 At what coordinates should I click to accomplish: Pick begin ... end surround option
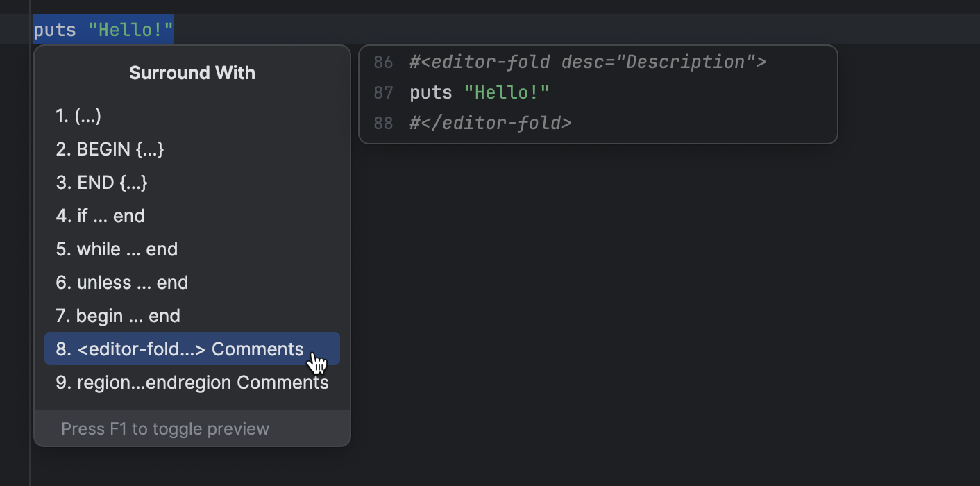coord(117,315)
